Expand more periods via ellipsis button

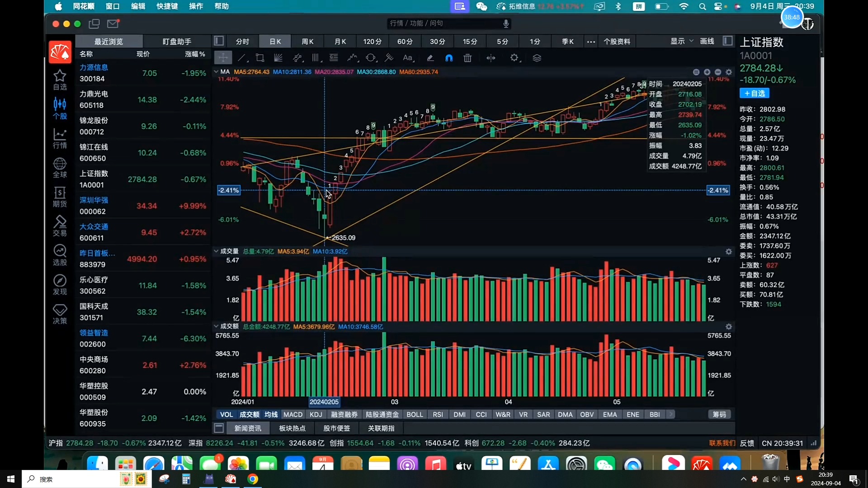pyautogui.click(x=591, y=42)
